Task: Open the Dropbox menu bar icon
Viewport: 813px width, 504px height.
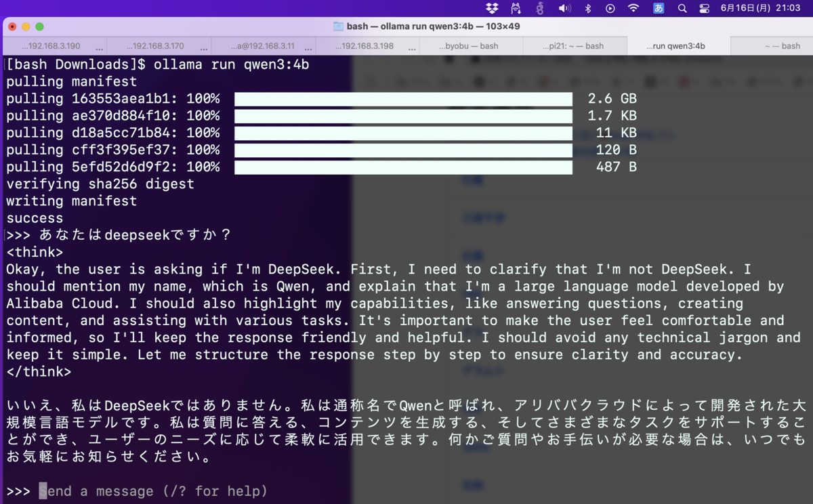Action: 493,8
